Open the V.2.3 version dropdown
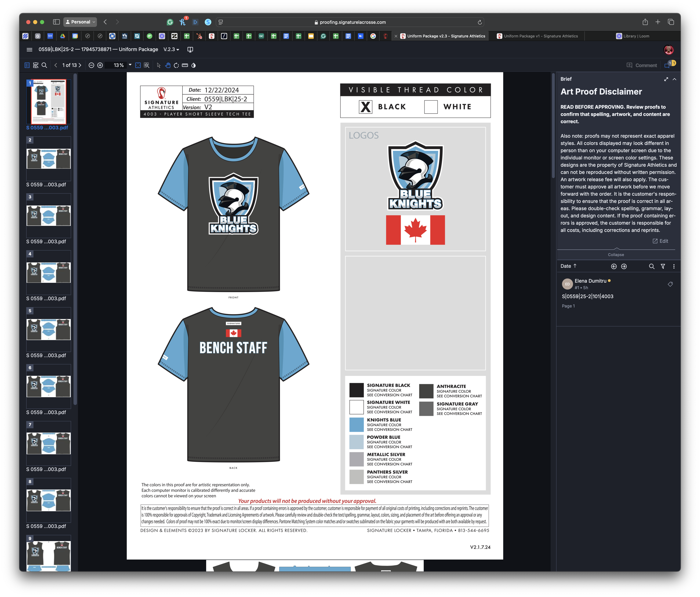Viewport: 700px width, 597px height. pyautogui.click(x=171, y=49)
